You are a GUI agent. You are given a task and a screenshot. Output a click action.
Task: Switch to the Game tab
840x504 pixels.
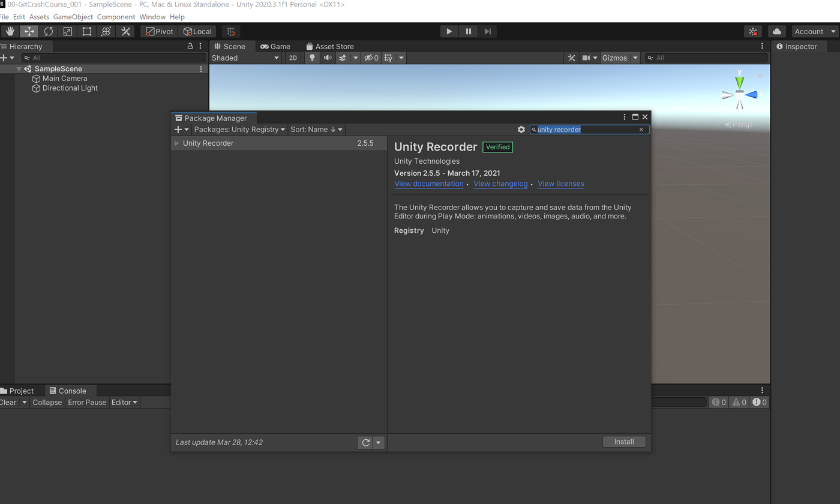point(275,46)
